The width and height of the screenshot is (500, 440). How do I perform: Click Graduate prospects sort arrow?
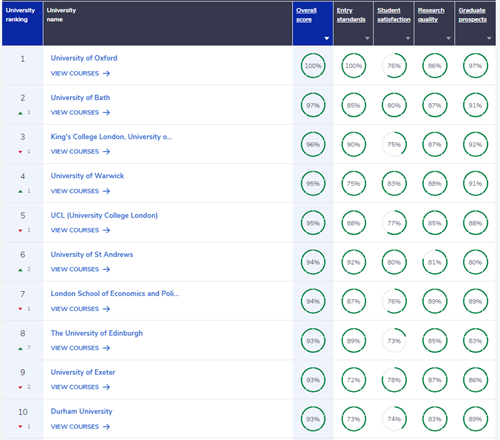(489, 38)
